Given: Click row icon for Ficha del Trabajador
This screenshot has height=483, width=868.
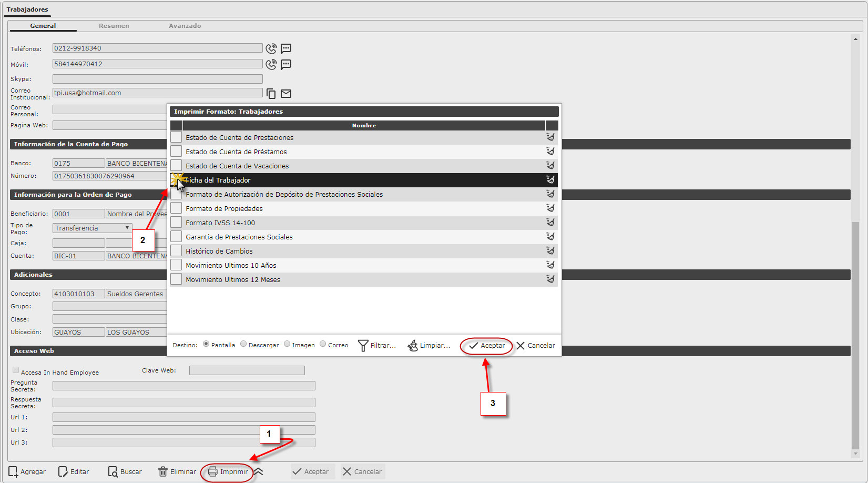Looking at the screenshot, I should (550, 180).
